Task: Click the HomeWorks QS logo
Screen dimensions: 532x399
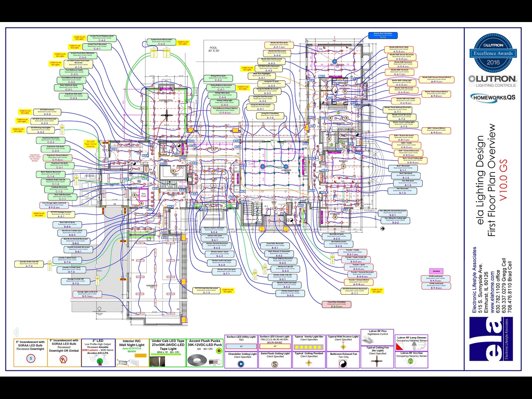Action: coord(493,98)
